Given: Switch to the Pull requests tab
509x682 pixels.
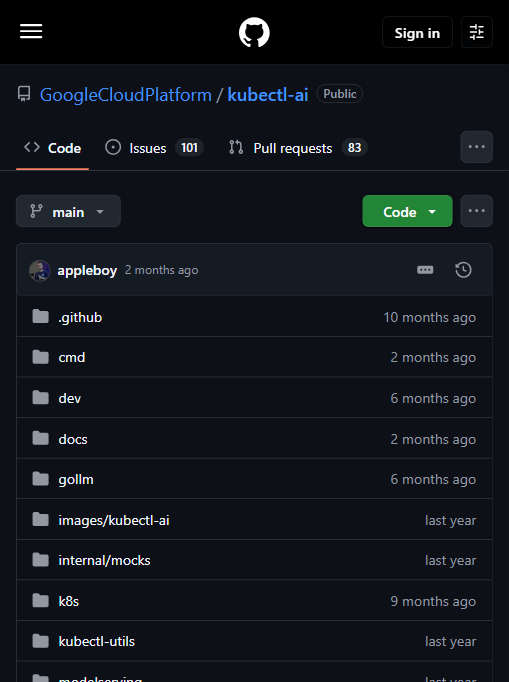Looking at the screenshot, I should click(x=298, y=148).
